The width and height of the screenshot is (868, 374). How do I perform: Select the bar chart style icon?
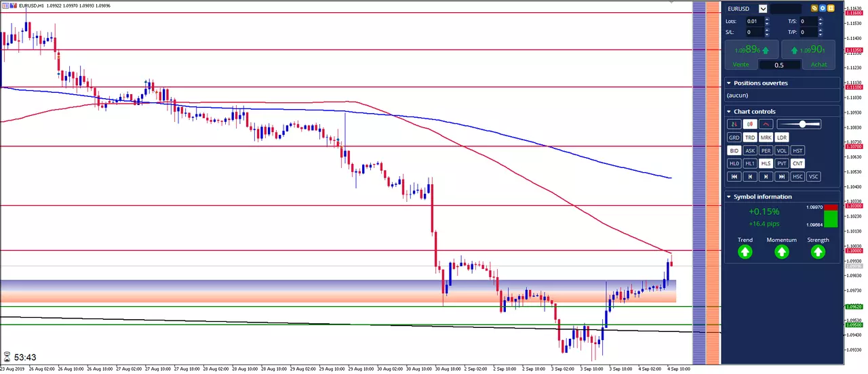(734, 124)
